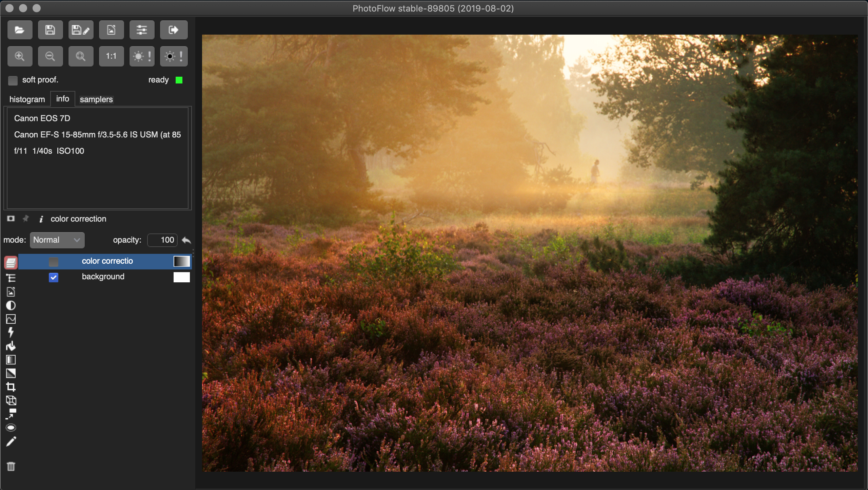The height and width of the screenshot is (490, 868).
Task: Select the curves tool icon
Action: pyautogui.click(x=11, y=319)
